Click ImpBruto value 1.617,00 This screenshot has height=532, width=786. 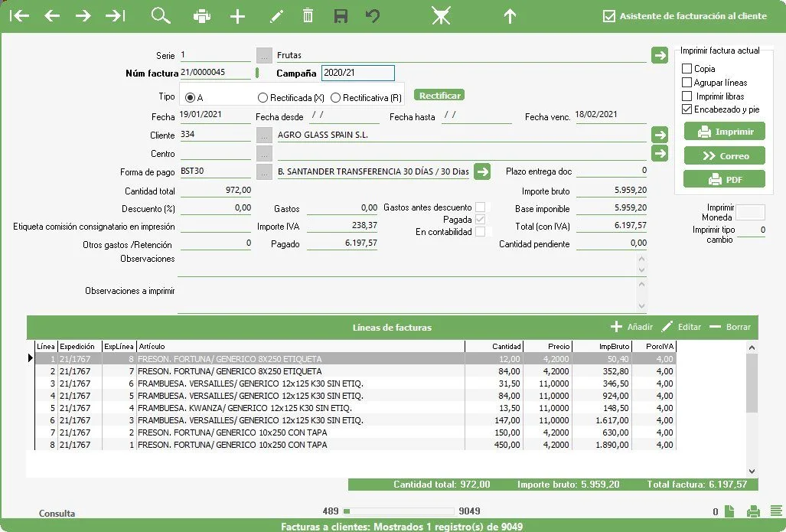coord(612,420)
